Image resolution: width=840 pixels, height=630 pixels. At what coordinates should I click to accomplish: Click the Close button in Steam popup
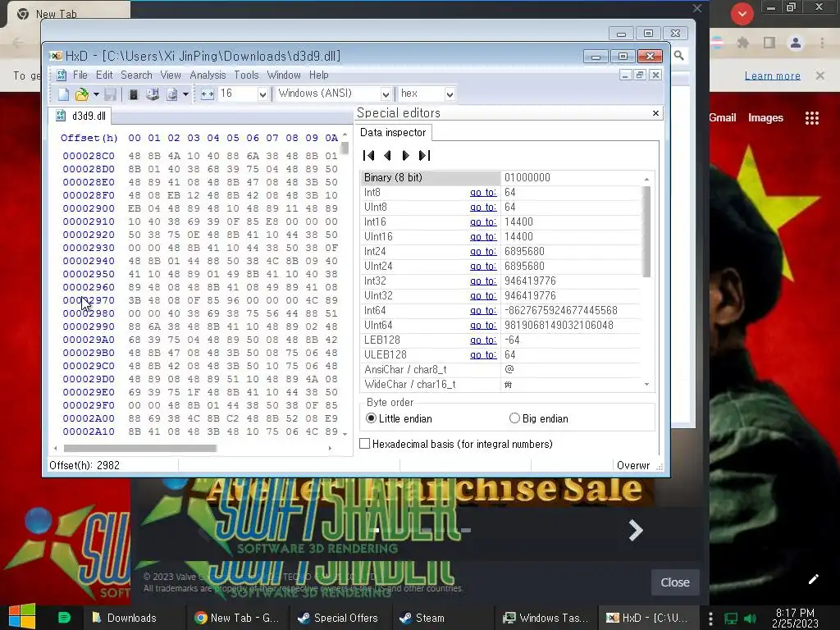click(675, 582)
